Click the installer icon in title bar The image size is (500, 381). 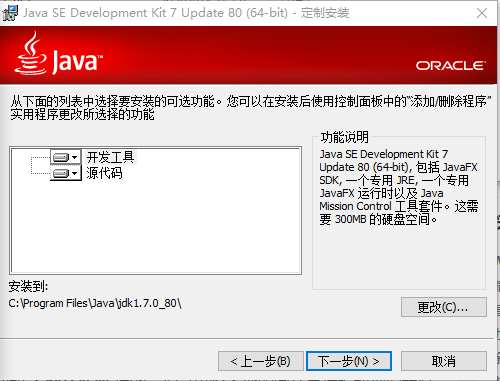10,13
